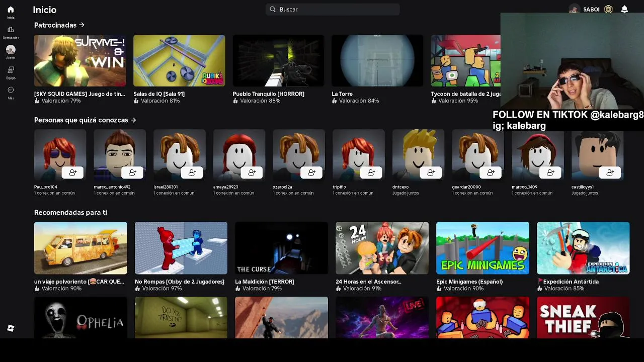644x362 pixels.
Task: Click the magnifier icon in search bar
Action: click(x=273, y=9)
